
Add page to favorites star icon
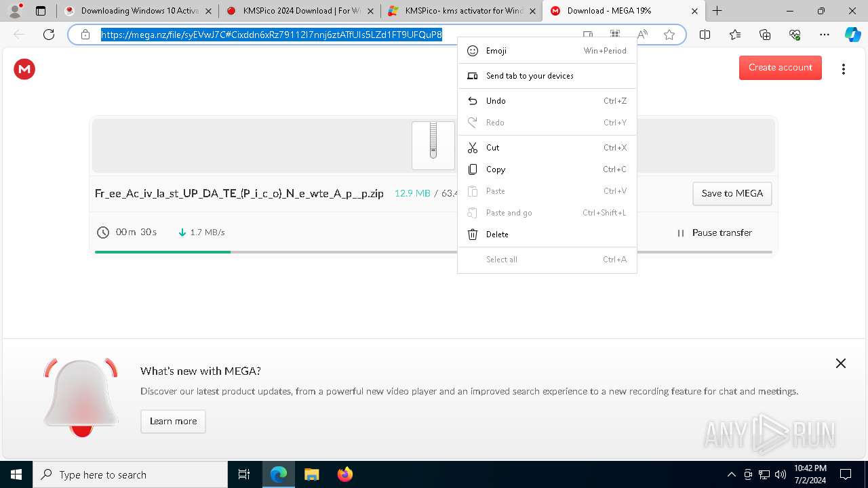[669, 35]
